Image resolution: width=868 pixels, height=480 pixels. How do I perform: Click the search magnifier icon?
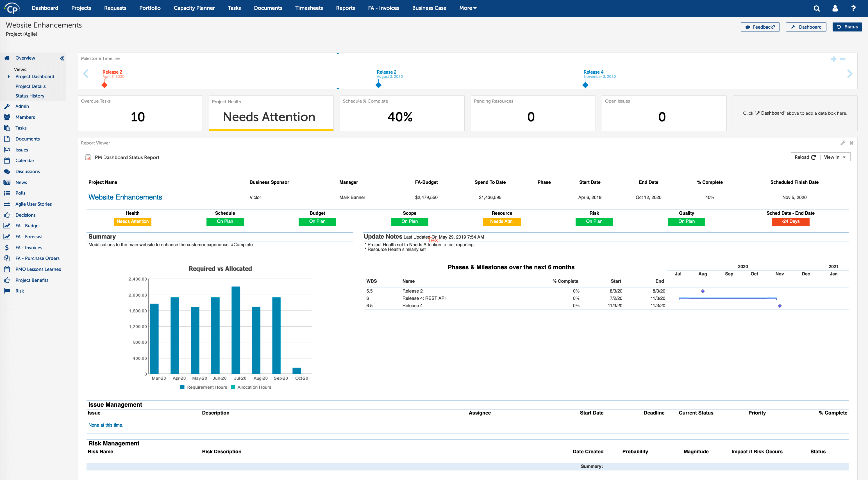coord(816,8)
